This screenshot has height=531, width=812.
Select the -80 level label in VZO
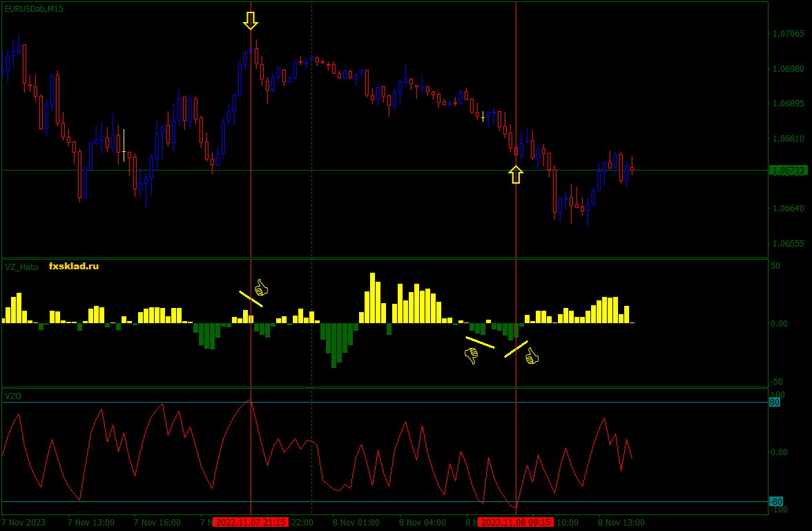pyautogui.click(x=776, y=502)
